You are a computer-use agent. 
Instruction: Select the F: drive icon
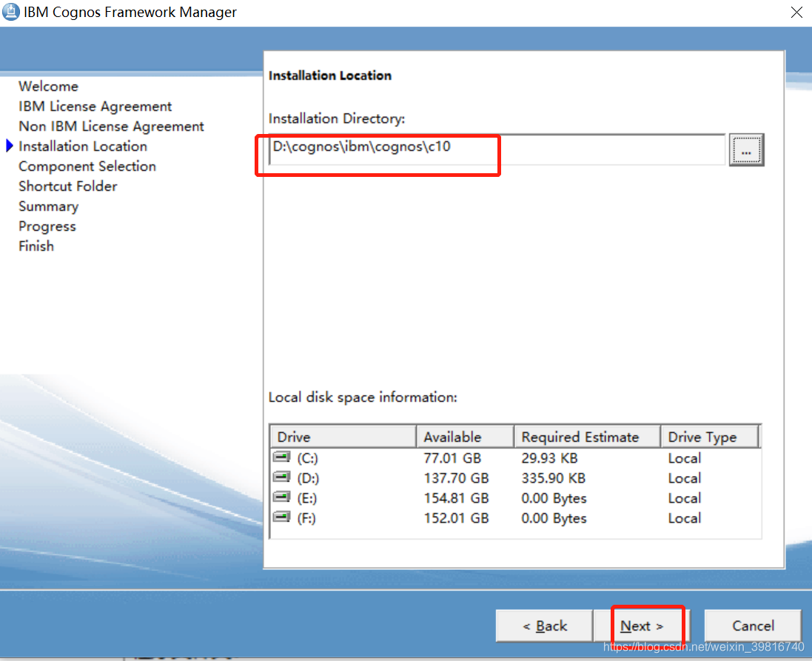(x=282, y=517)
